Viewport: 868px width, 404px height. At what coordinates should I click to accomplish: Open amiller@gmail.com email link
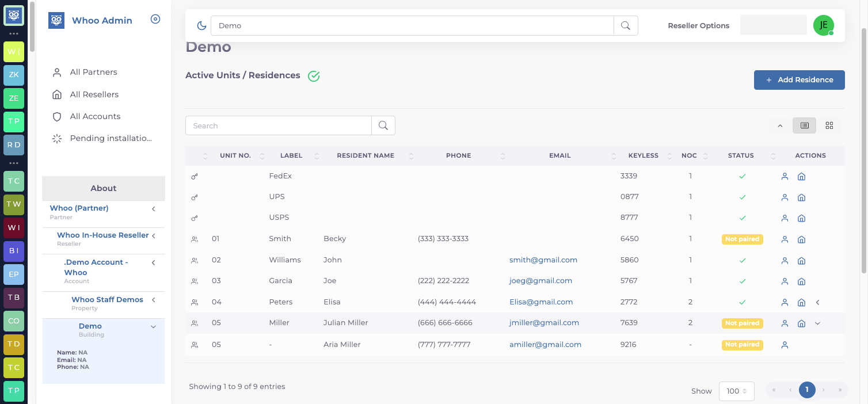point(545,345)
